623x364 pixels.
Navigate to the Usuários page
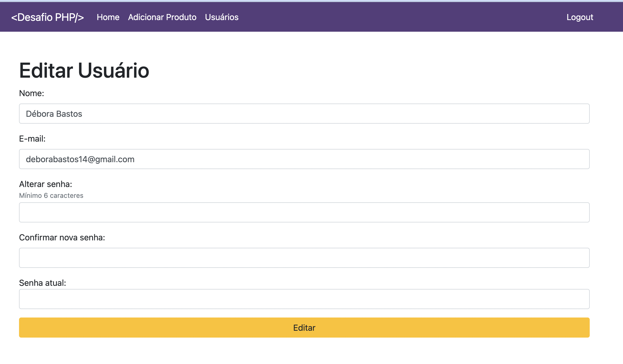coord(221,17)
